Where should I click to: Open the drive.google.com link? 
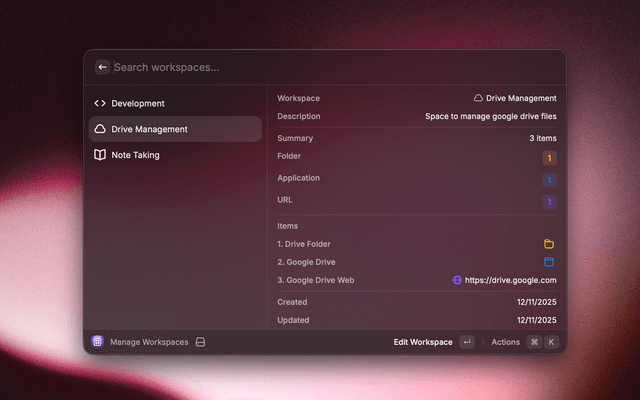510,280
